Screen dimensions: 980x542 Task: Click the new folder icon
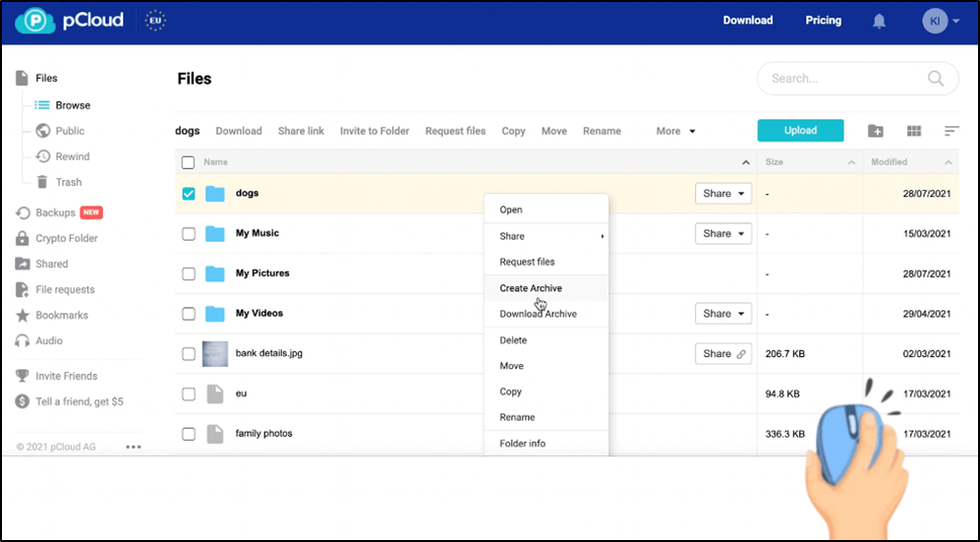pos(876,131)
